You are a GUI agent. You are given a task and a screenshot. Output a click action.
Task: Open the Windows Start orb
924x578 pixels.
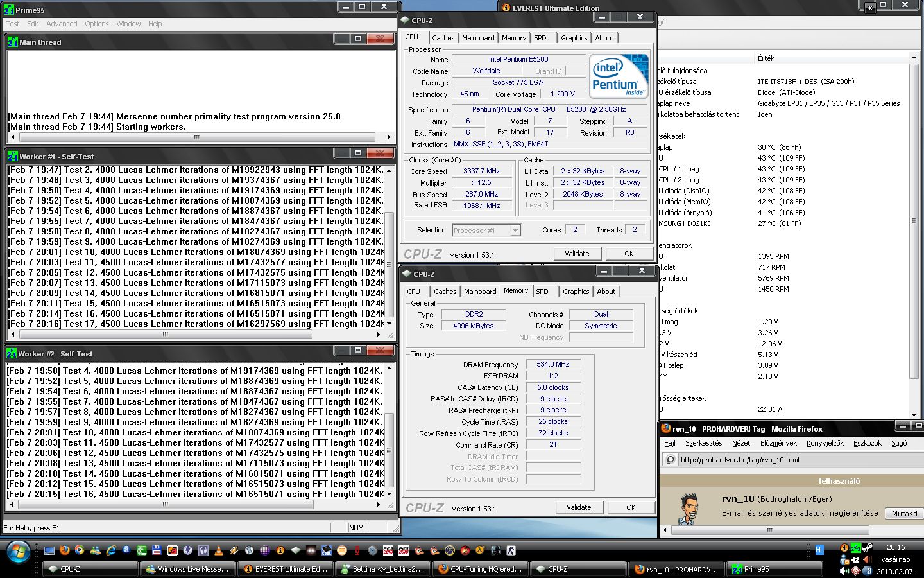tap(18, 552)
